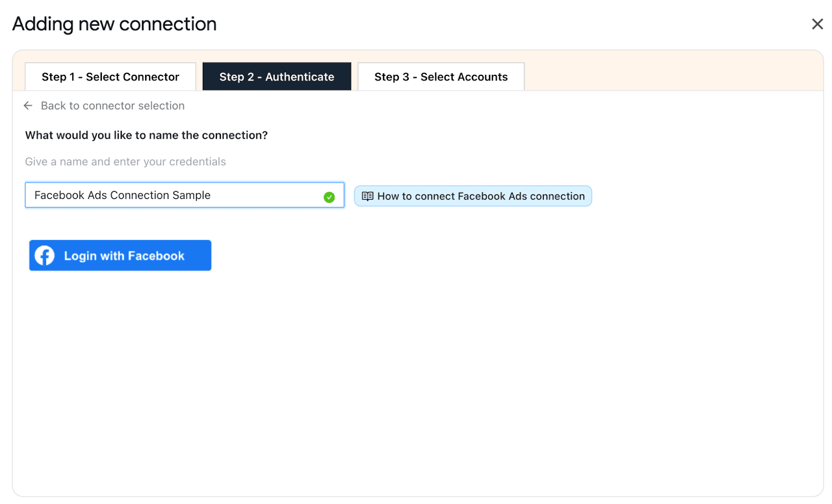
Task: Select the text Facebook Ads Connection Sample
Action: point(122,195)
